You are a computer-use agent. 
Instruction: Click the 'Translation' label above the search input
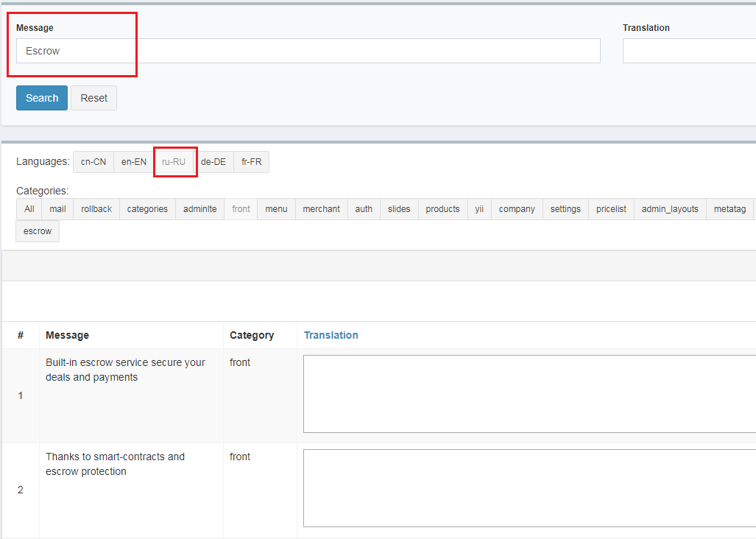point(646,28)
